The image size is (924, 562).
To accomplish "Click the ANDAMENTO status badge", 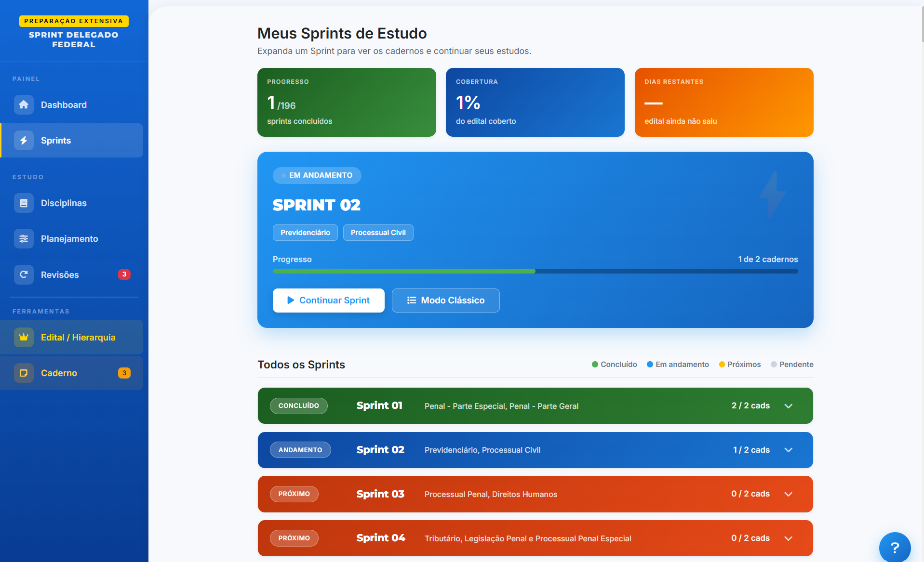I will [x=300, y=450].
